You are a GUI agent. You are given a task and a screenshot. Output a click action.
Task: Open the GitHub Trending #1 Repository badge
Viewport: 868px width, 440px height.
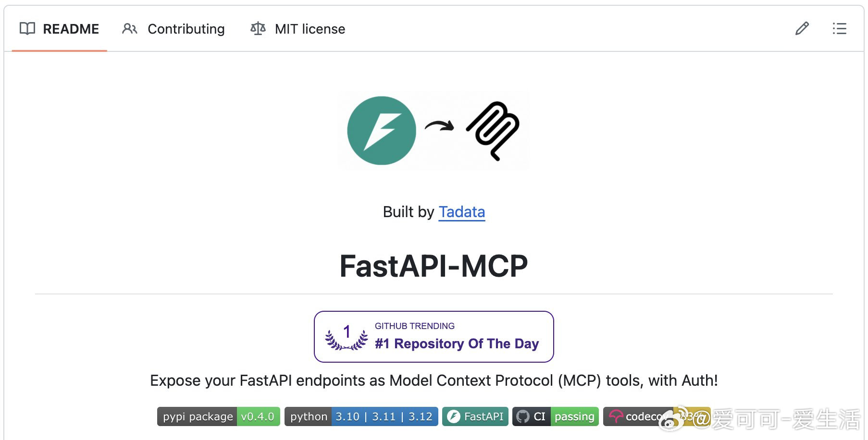pyautogui.click(x=434, y=337)
